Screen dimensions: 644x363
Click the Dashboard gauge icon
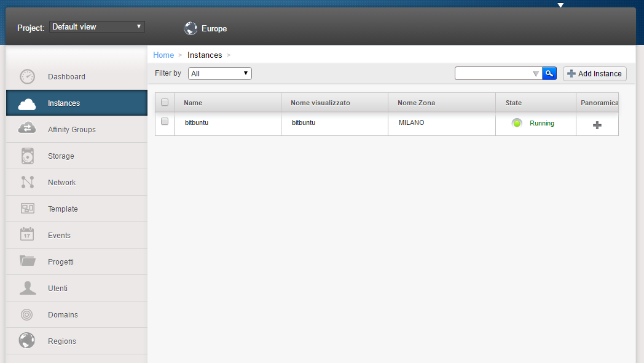pyautogui.click(x=27, y=77)
